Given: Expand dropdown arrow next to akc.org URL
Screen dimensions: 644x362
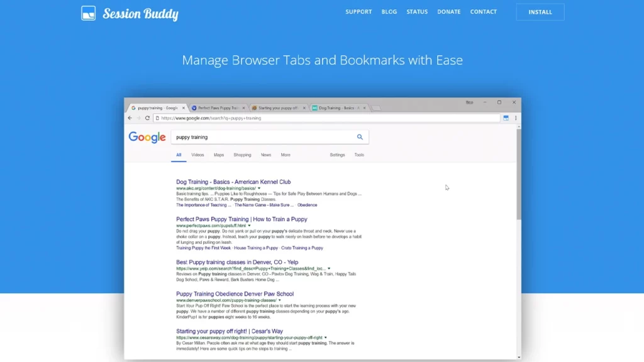Looking at the screenshot, I should click(x=259, y=188).
